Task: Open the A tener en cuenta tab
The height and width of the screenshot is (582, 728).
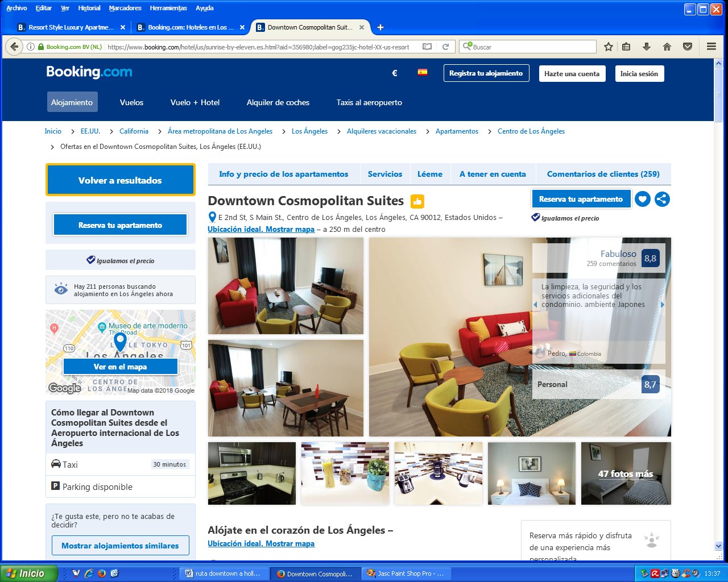Action: 493,174
